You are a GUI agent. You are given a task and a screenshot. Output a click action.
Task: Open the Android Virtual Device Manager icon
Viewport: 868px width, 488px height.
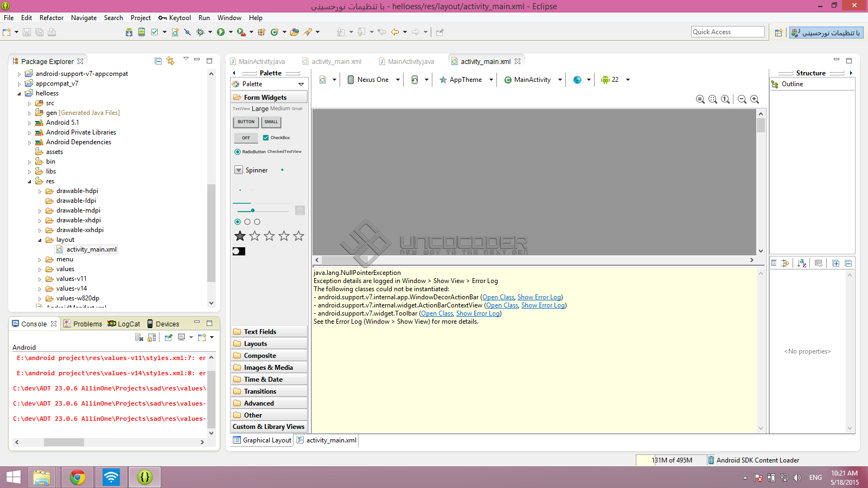tap(142, 32)
